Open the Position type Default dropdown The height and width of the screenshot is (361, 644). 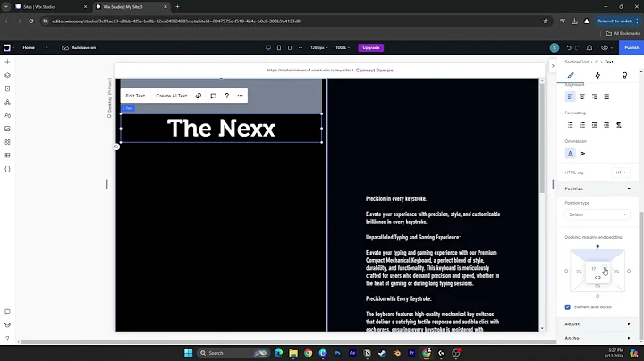597,214
